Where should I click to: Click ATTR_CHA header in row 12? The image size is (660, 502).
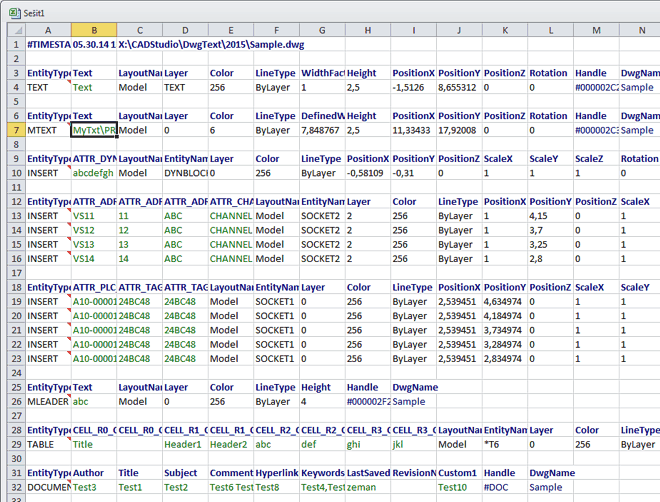[231, 202]
